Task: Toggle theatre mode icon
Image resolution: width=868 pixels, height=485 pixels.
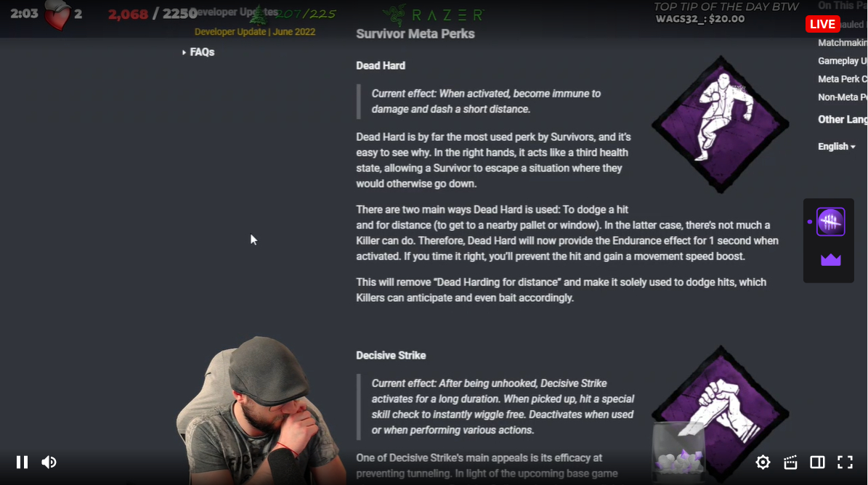Action: pyautogui.click(x=818, y=462)
